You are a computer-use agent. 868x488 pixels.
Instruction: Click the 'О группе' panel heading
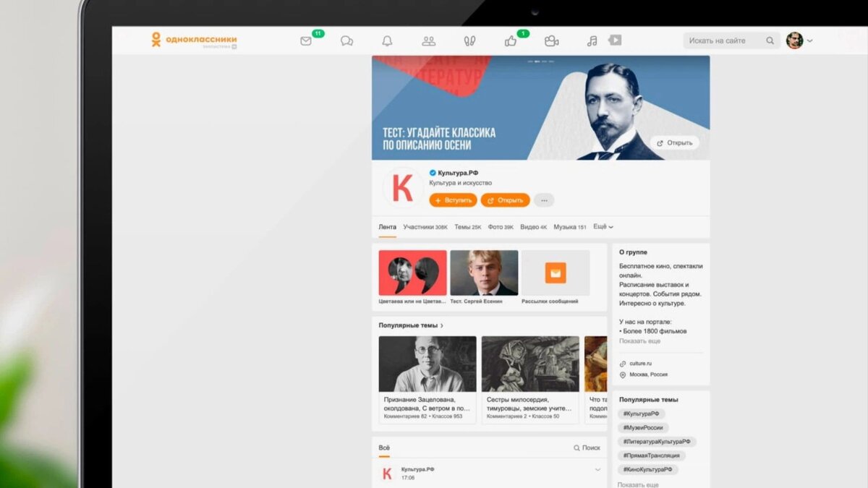633,252
